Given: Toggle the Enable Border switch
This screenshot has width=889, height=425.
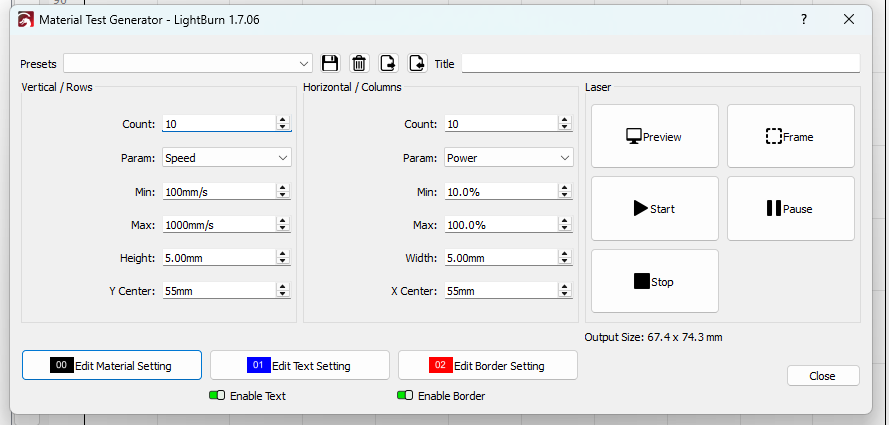Looking at the screenshot, I should [x=405, y=396].
